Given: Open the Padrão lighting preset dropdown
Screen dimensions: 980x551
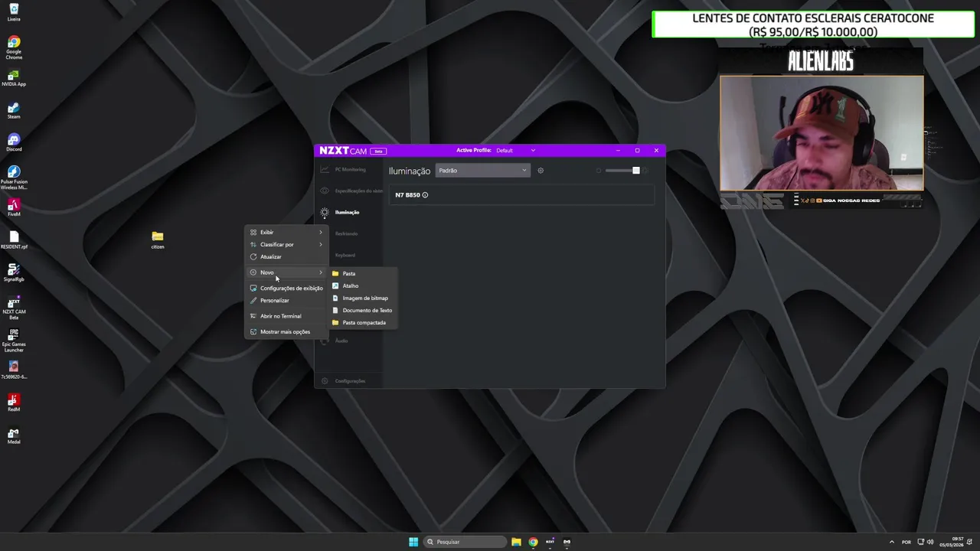Looking at the screenshot, I should click(x=482, y=171).
